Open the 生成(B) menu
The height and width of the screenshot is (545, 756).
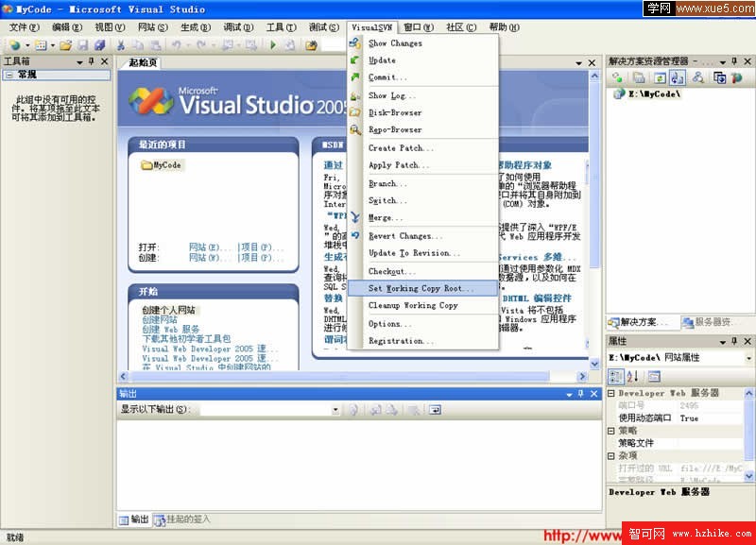(x=196, y=27)
